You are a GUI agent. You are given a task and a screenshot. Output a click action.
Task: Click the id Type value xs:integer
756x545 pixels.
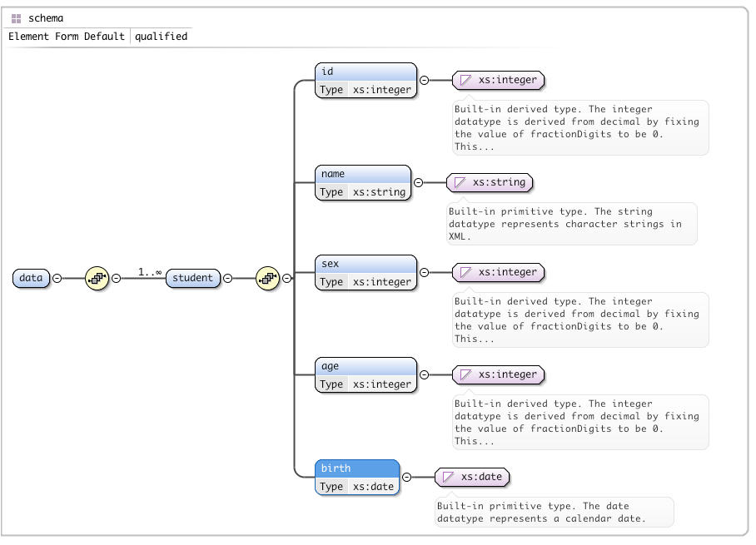click(x=382, y=90)
